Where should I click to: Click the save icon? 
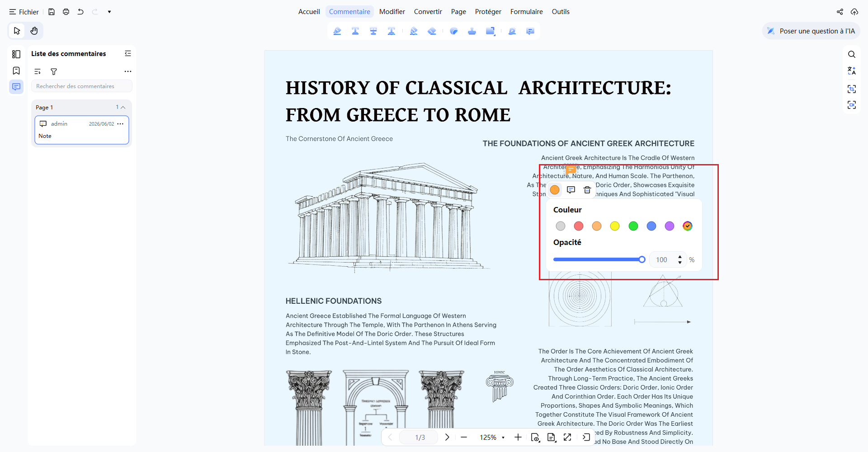(52, 12)
